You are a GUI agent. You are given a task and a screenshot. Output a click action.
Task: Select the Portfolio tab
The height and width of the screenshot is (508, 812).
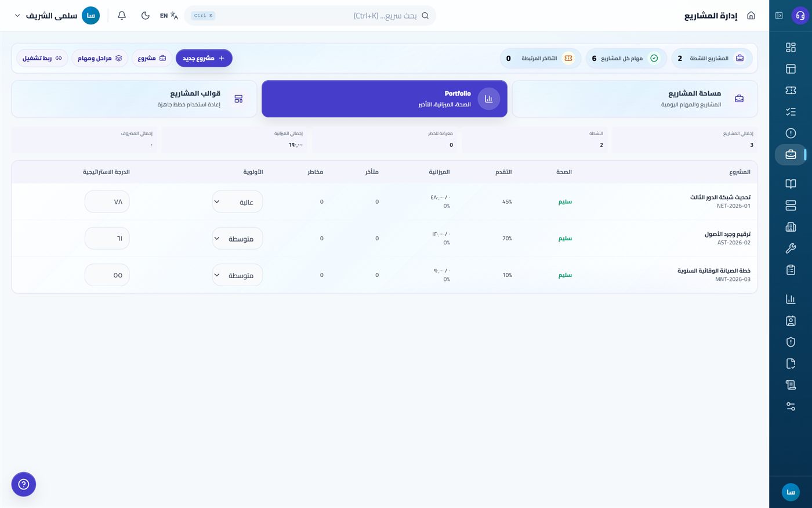[385, 99]
